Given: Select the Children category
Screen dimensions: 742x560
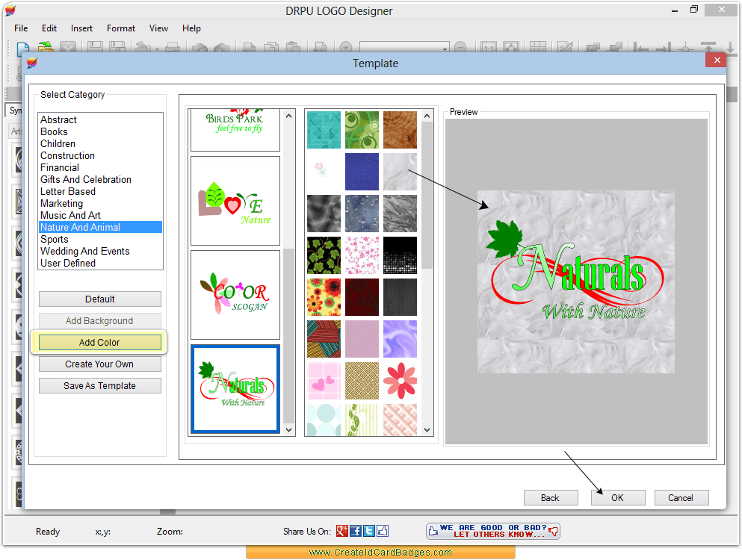Looking at the screenshot, I should pos(100,143).
